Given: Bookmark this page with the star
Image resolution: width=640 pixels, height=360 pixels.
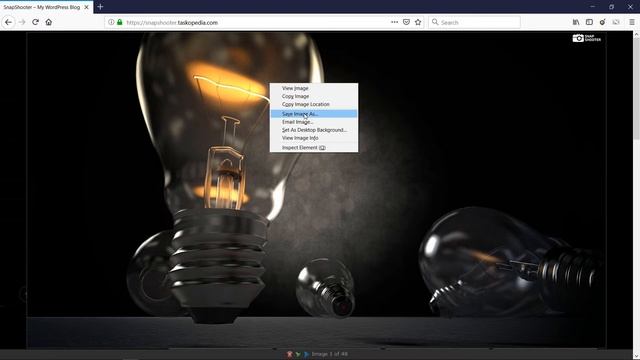Looking at the screenshot, I should point(418,22).
